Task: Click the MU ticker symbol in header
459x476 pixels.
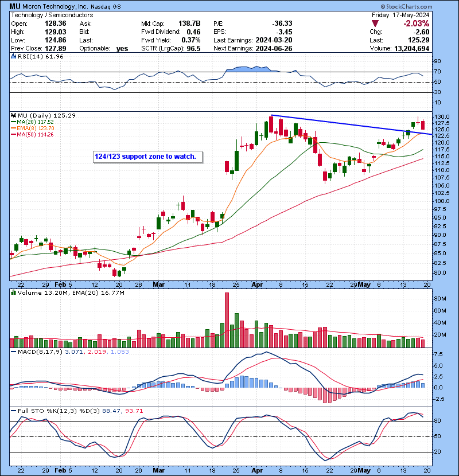Action: click(15, 6)
